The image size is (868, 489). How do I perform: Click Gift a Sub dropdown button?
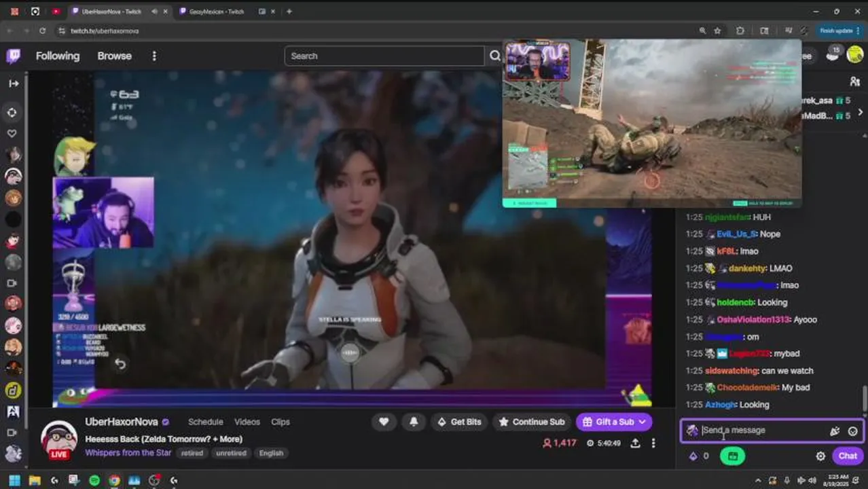click(614, 422)
